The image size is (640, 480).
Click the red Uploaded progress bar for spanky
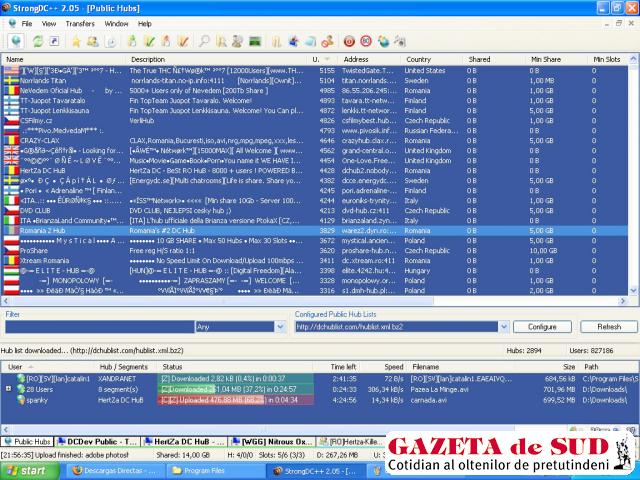coord(236,400)
